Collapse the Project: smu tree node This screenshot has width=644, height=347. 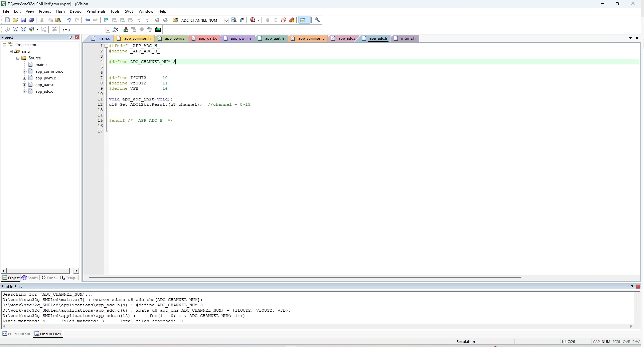pos(5,45)
